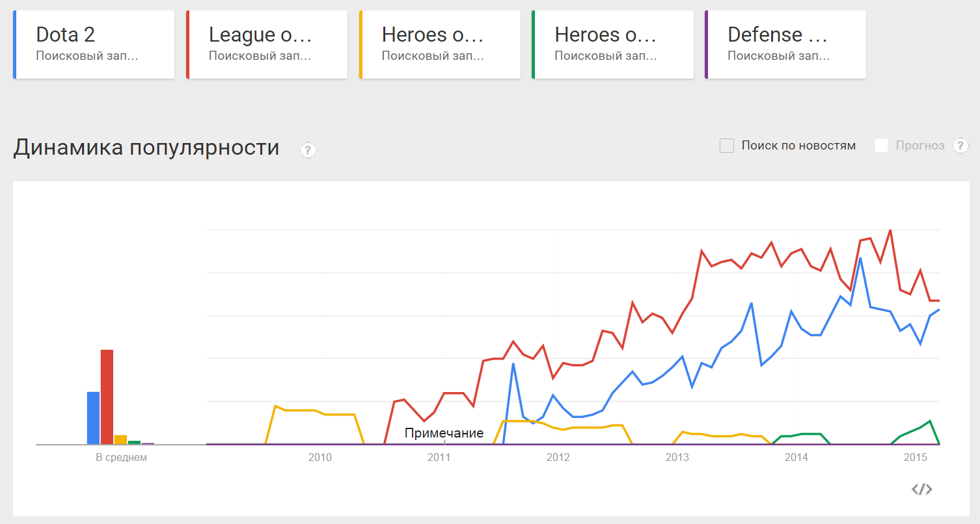Image resolution: width=980 pixels, height=524 pixels.
Task: Enable the Поиск по новостям checkbox
Action: (x=727, y=146)
